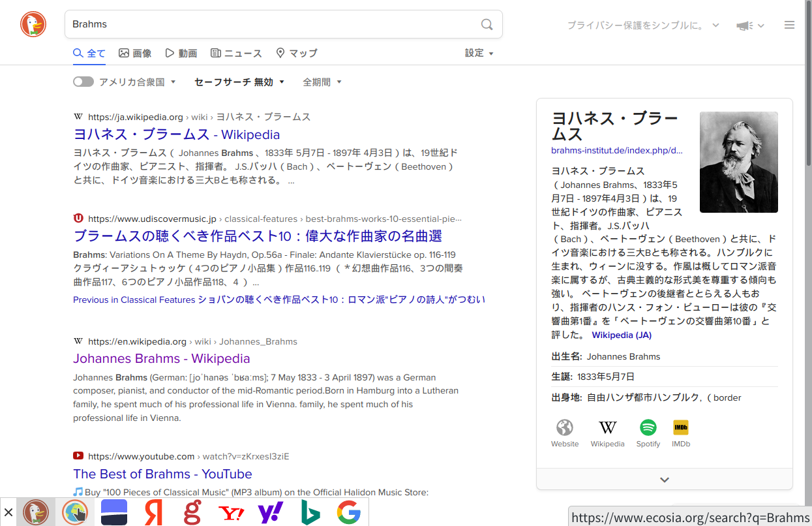
Task: Click the DuckDuckGo logo at top left
Action: click(x=33, y=24)
